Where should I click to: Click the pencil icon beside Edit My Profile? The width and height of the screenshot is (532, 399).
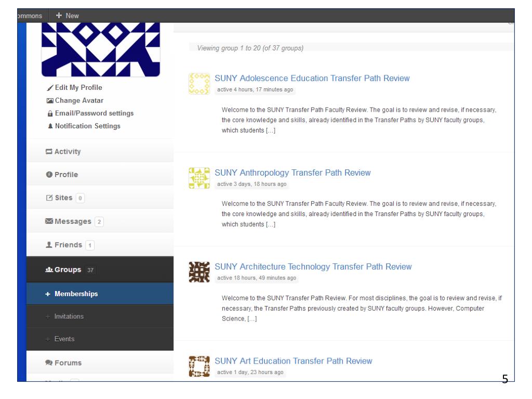click(x=50, y=88)
